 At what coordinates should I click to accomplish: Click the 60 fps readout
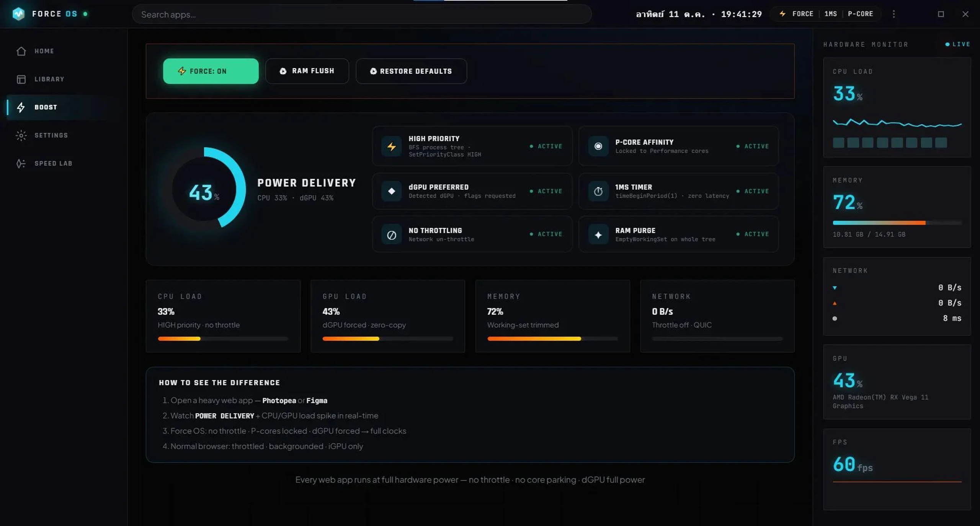coord(853,464)
